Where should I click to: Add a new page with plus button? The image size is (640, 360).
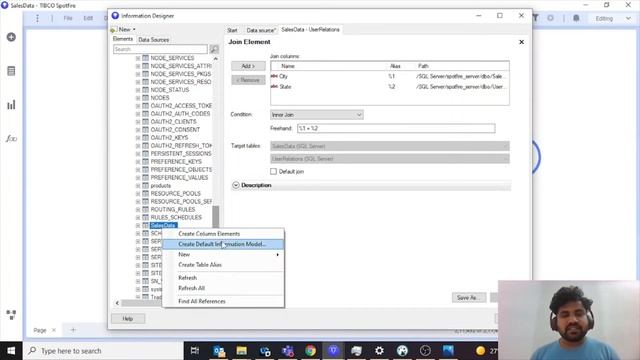pos(73,330)
